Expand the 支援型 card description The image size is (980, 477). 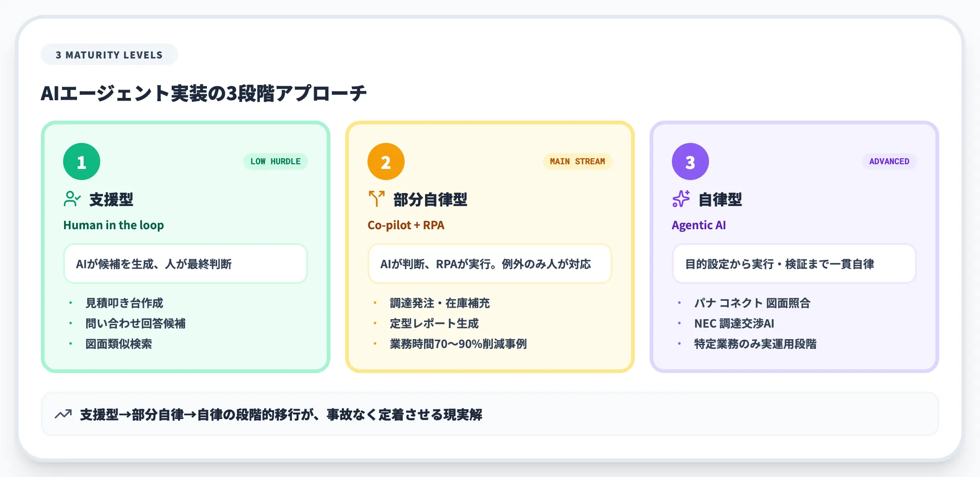coord(185,264)
